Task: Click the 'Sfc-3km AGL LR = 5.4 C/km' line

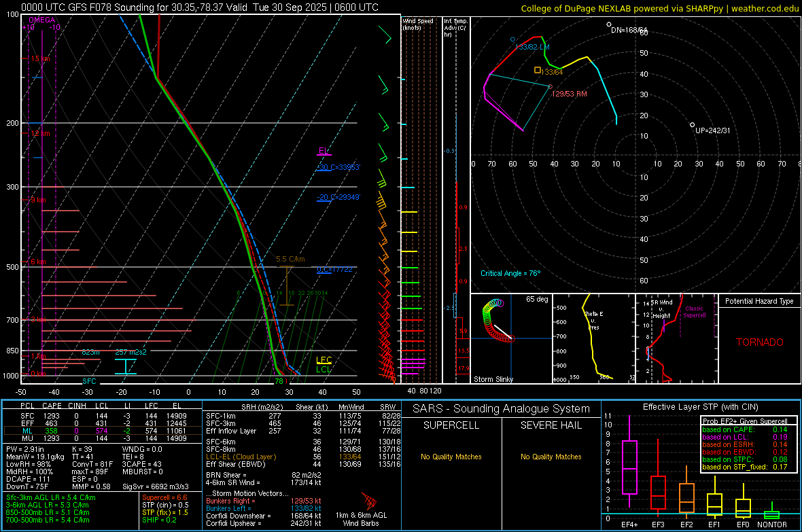Action: [x=51, y=498]
